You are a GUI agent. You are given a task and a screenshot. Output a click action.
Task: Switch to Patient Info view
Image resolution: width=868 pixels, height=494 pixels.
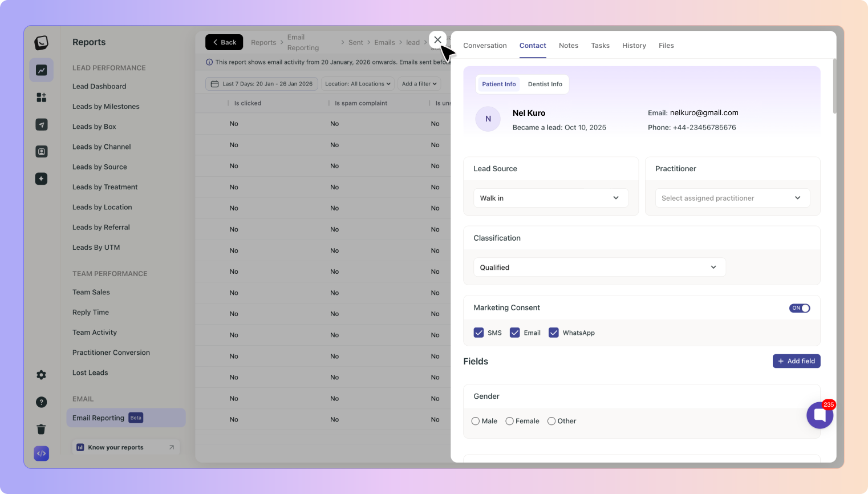499,84
